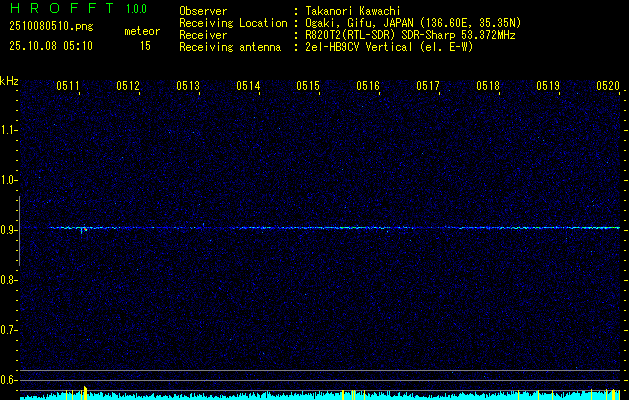Click the 0520 time marker

pyautogui.click(x=608, y=86)
